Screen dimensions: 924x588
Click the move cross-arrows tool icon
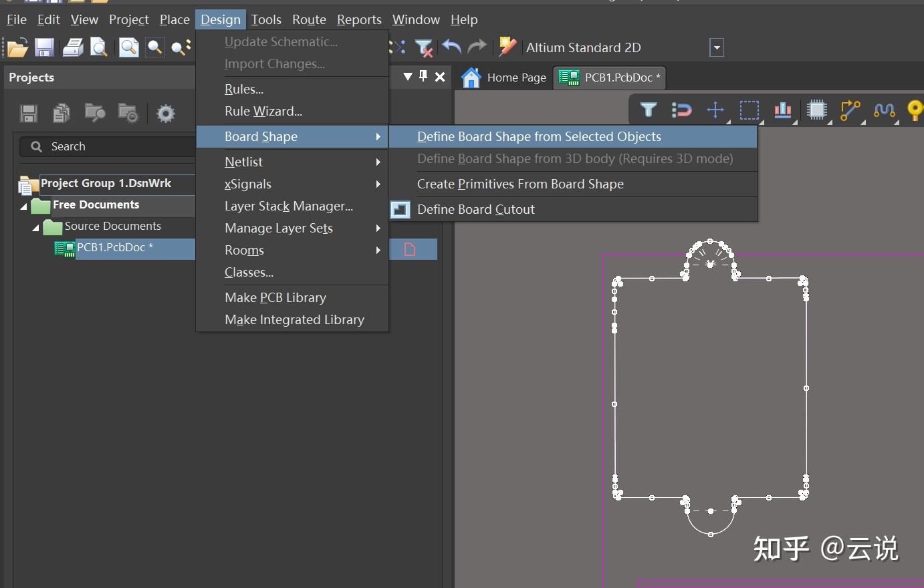715,110
